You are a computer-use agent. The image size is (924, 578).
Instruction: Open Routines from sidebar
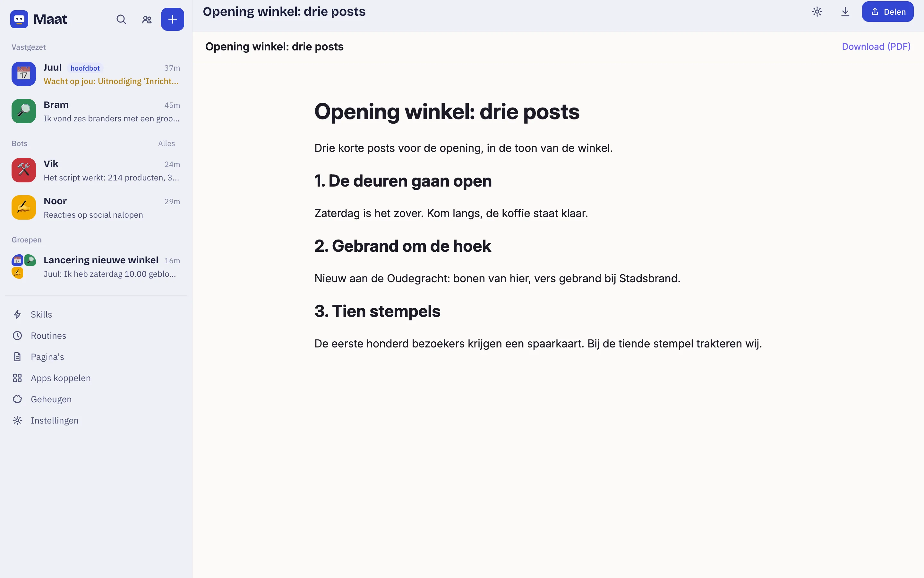96,336
